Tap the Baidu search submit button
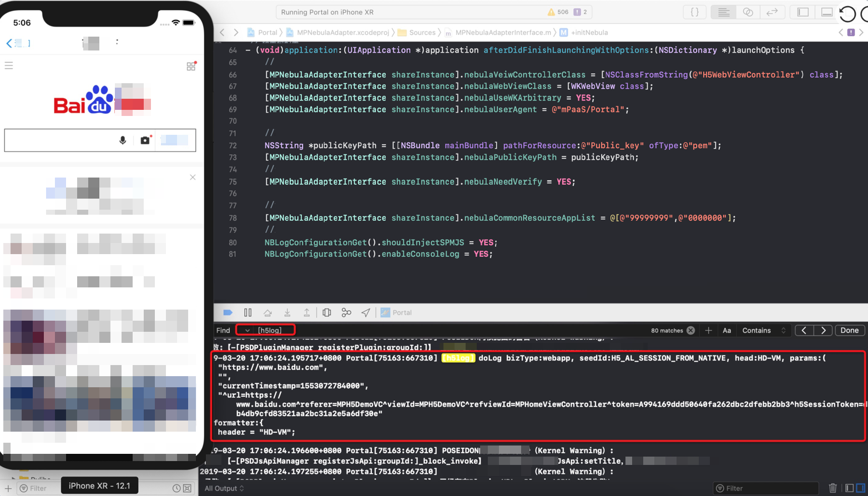This screenshot has height=496, width=868. [175, 140]
